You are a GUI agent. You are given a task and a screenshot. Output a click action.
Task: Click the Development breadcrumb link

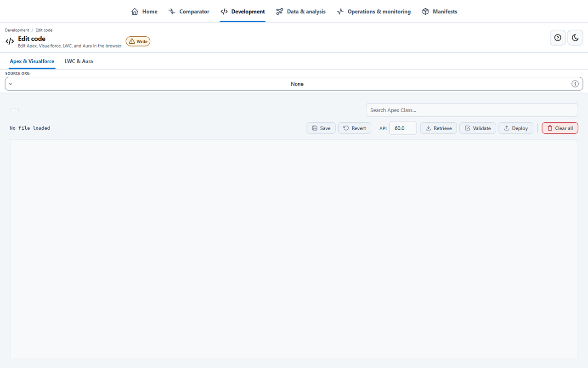click(x=17, y=30)
